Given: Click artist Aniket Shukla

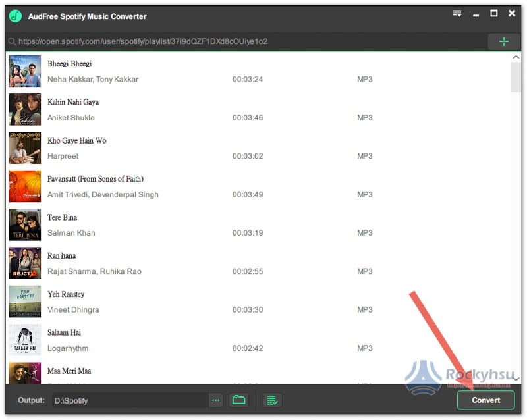Looking at the screenshot, I should (71, 118).
